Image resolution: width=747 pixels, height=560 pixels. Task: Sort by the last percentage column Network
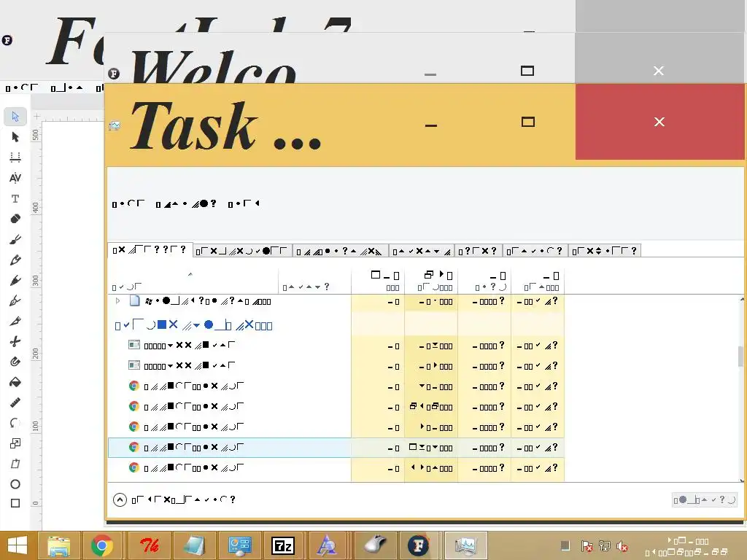538,281
